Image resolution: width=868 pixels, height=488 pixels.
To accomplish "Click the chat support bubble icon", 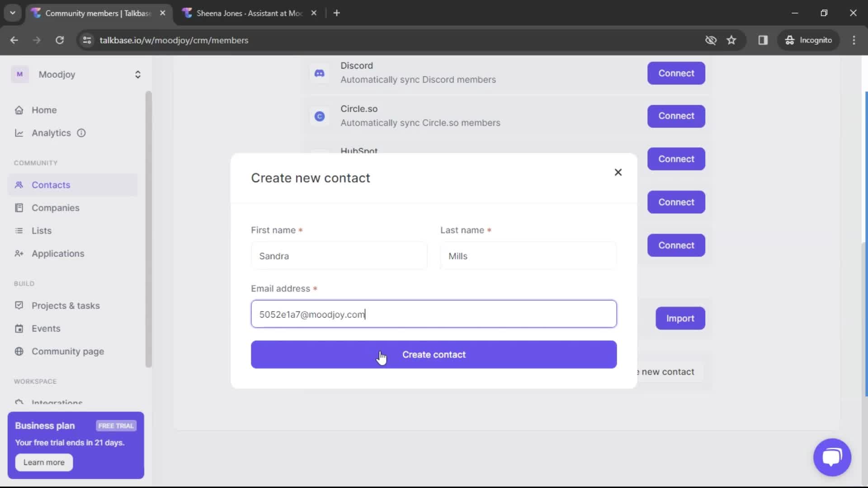I will coord(833,457).
